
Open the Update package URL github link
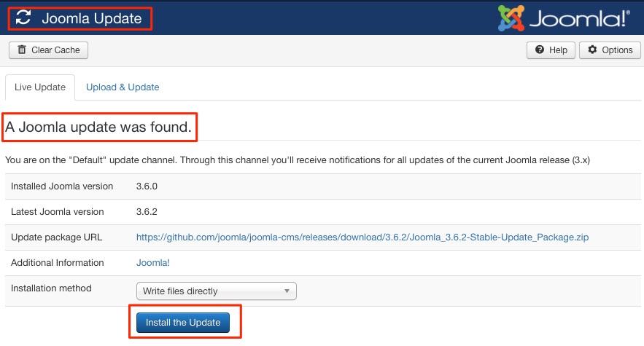(x=362, y=237)
